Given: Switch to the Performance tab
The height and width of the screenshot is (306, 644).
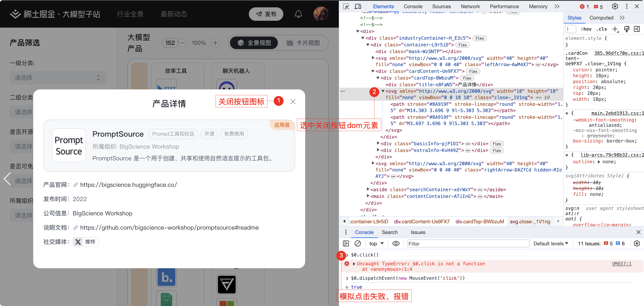Looking at the screenshot, I should (x=504, y=7).
